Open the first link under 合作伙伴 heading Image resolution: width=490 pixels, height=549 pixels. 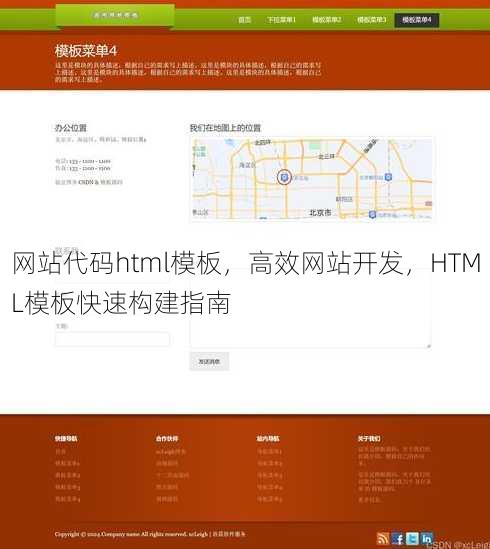coord(171,452)
